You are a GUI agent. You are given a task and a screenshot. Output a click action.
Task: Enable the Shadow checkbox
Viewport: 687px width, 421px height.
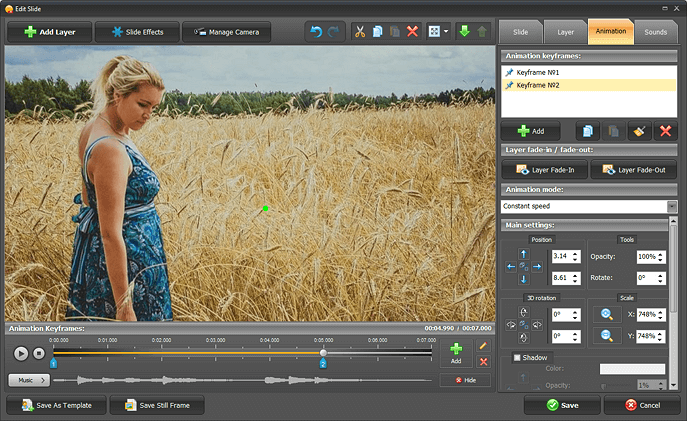click(x=517, y=357)
